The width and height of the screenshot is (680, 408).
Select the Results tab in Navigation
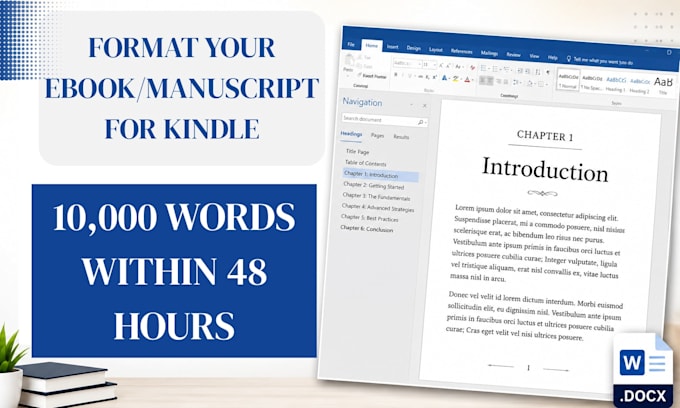pos(401,137)
